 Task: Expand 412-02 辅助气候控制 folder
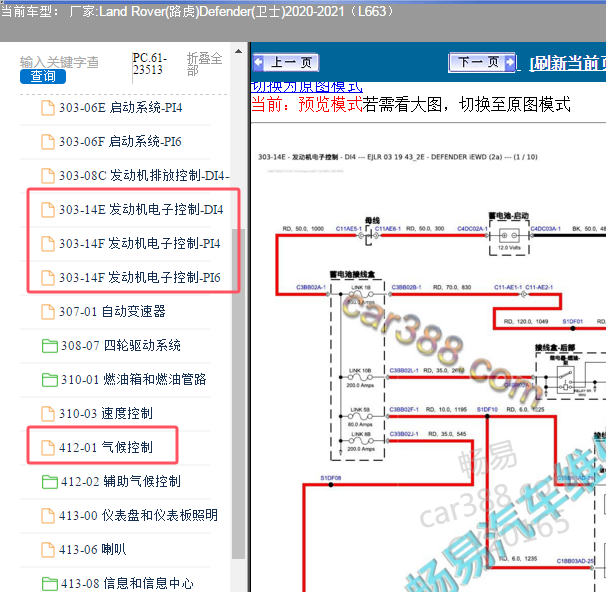[x=121, y=481]
